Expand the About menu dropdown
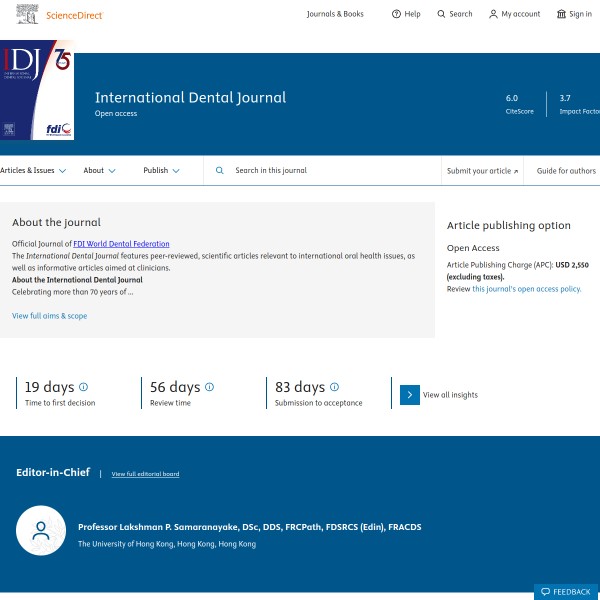Screen dimensions: 600x600 [x=99, y=171]
